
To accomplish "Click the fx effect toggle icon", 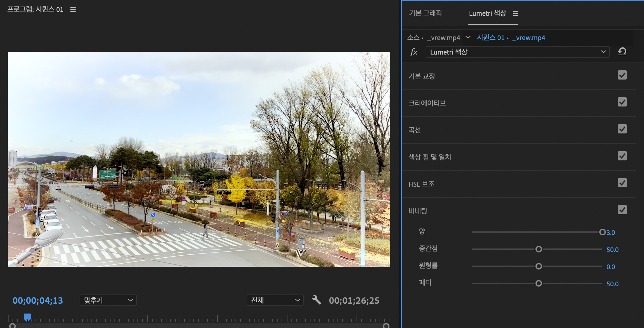I will pyautogui.click(x=414, y=52).
